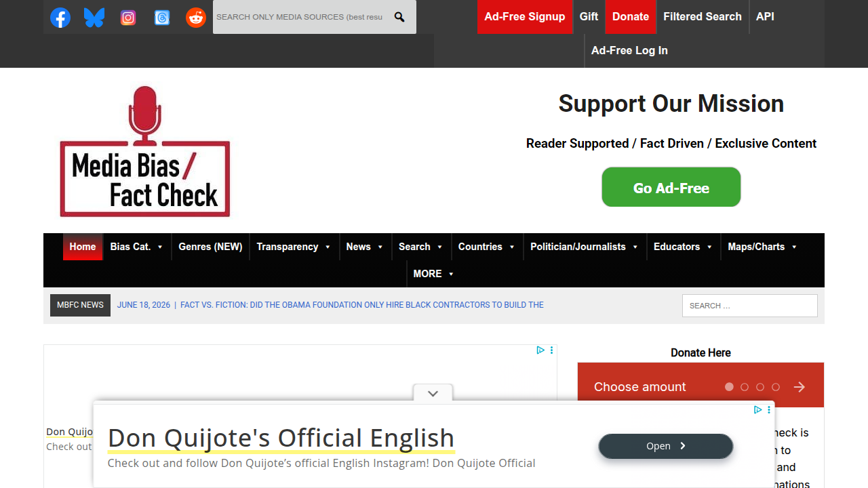Select the second donation step dot

coord(745,387)
